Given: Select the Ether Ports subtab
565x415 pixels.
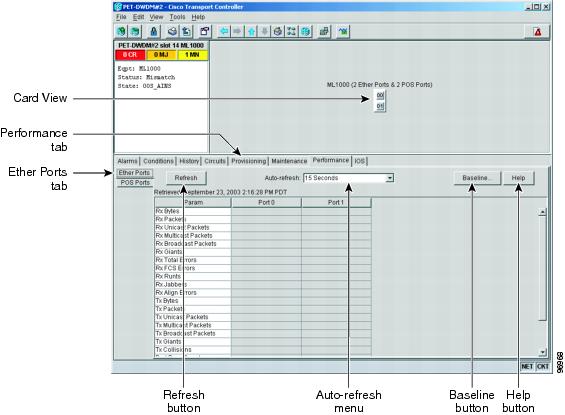Looking at the screenshot, I should pyautogui.click(x=134, y=173).
